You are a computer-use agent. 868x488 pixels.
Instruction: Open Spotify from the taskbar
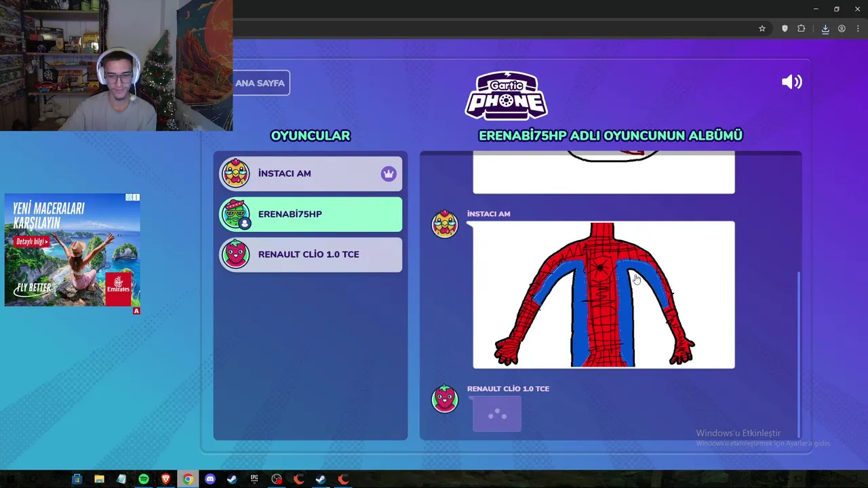(x=144, y=479)
